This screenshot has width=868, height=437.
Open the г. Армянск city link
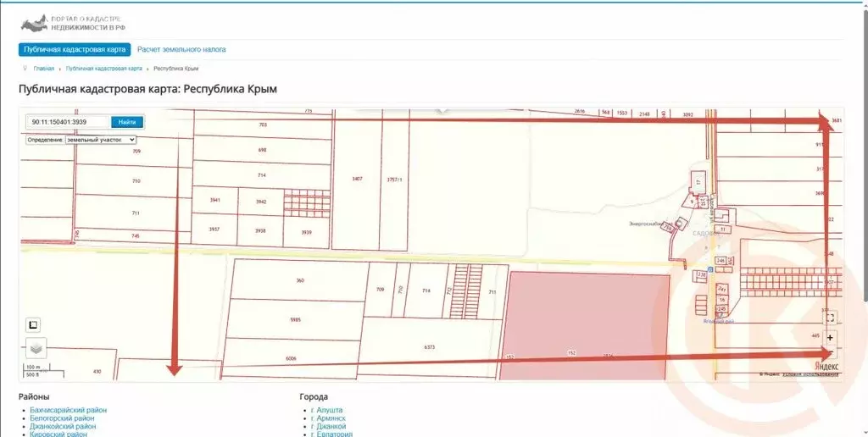tap(328, 418)
